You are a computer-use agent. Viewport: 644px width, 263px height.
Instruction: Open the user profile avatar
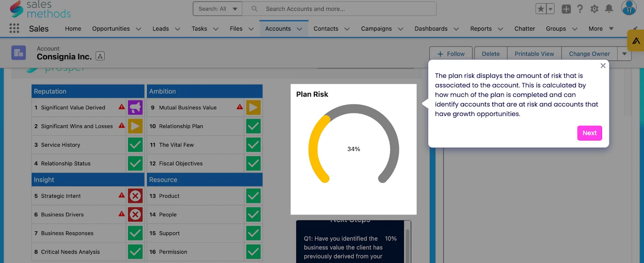pyautogui.click(x=629, y=8)
